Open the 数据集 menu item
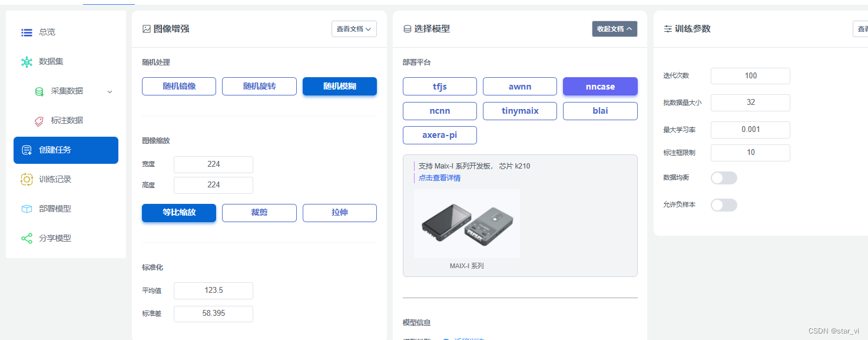This screenshot has width=868, height=340. (66, 62)
